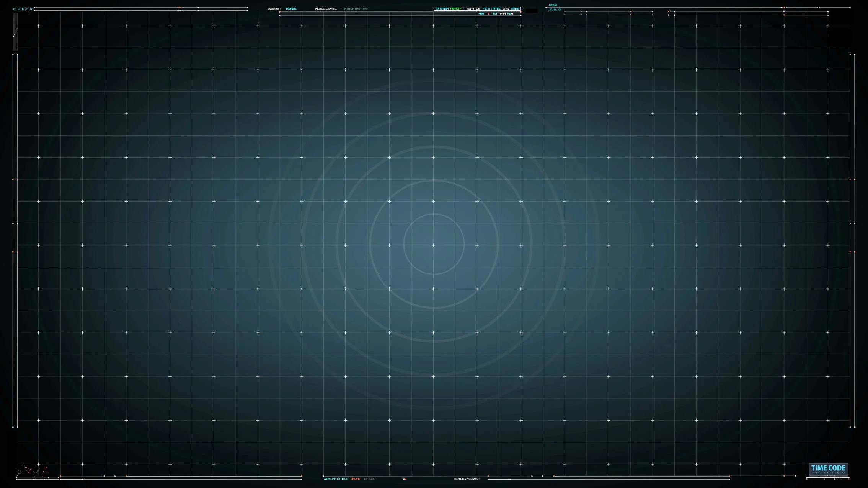Click the small red-white triangle warning icon
Viewport: 868px width, 488px height.
[405, 479]
